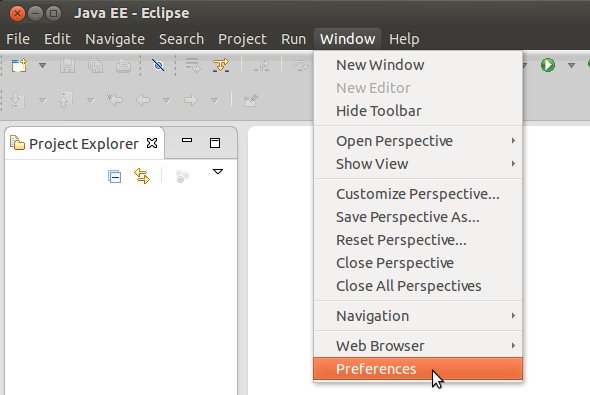
Task: Open the Project menu
Action: [242, 39]
